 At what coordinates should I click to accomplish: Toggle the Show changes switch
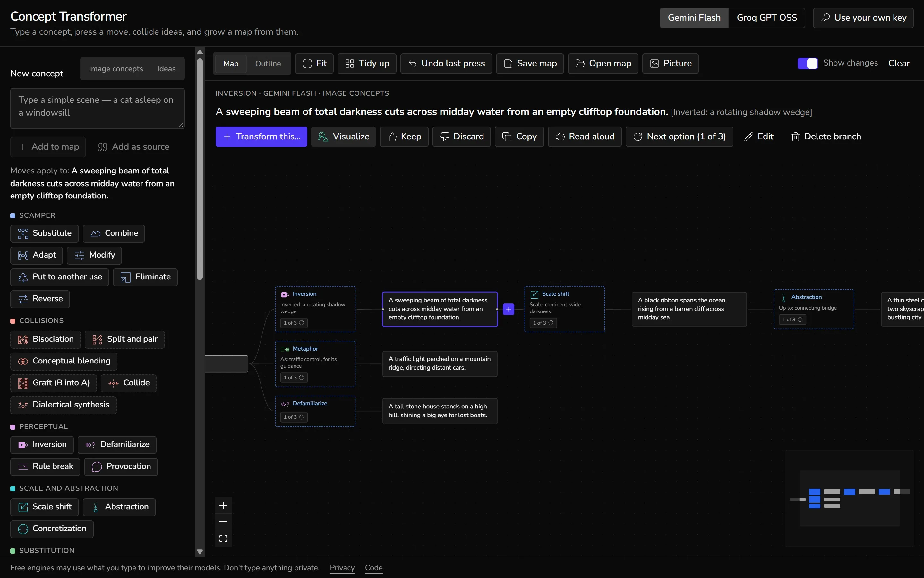[x=807, y=64]
